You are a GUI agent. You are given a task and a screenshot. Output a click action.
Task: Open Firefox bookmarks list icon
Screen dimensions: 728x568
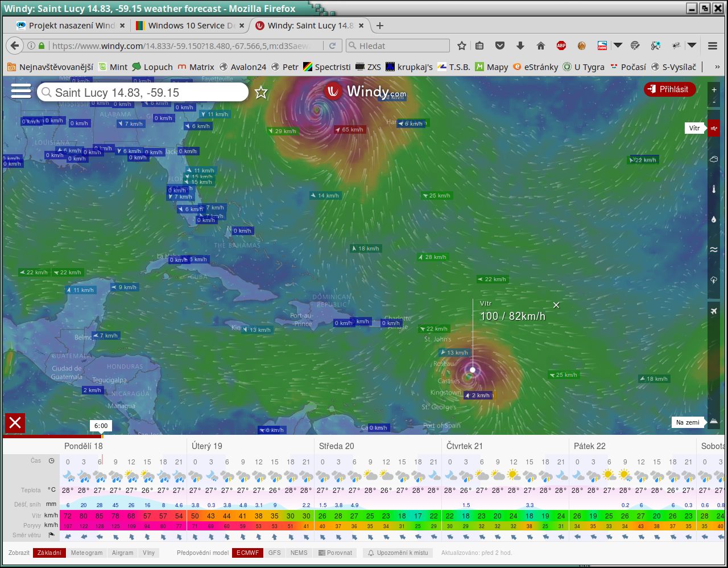(479, 46)
